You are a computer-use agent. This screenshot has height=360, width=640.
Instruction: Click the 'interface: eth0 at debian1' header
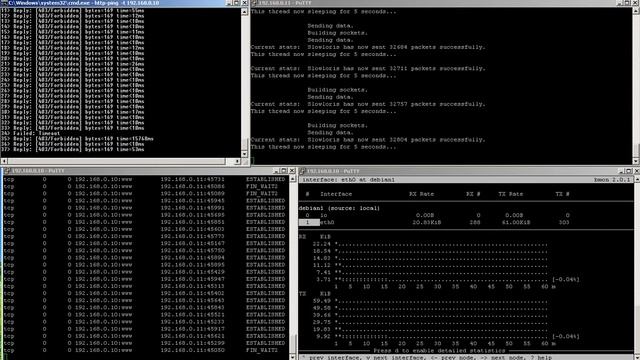[x=348, y=180]
